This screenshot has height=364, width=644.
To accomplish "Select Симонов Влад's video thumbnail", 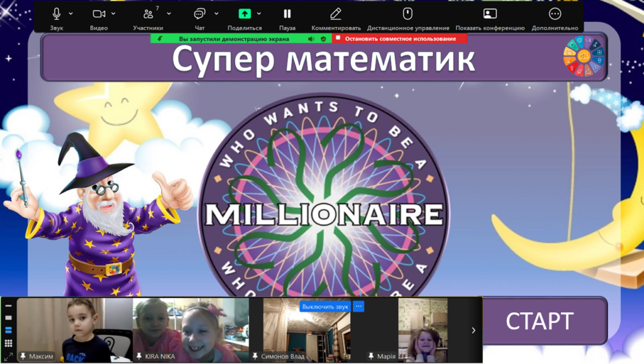I will [x=307, y=330].
